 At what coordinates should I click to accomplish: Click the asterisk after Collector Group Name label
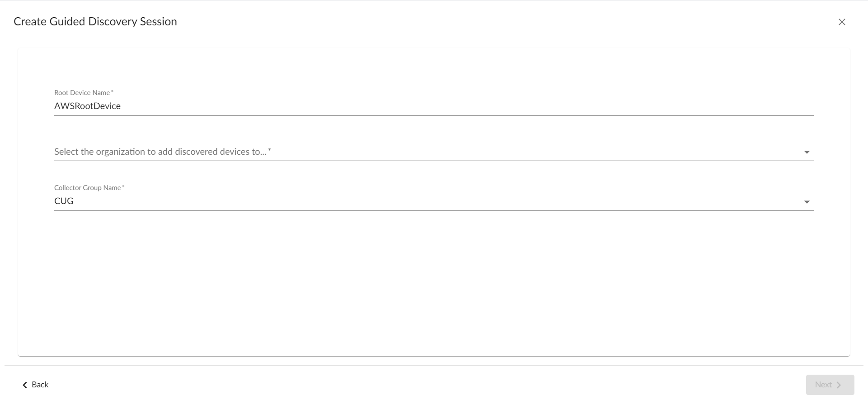click(x=123, y=187)
